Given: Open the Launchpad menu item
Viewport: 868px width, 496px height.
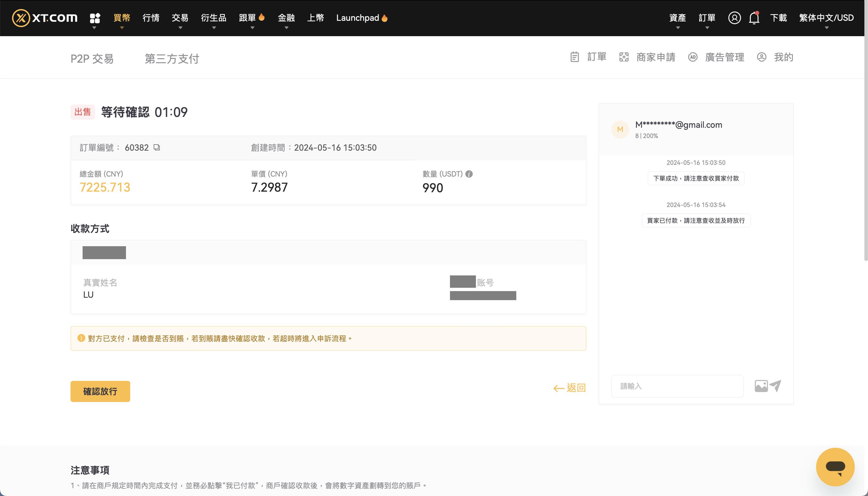Looking at the screenshot, I should [362, 18].
